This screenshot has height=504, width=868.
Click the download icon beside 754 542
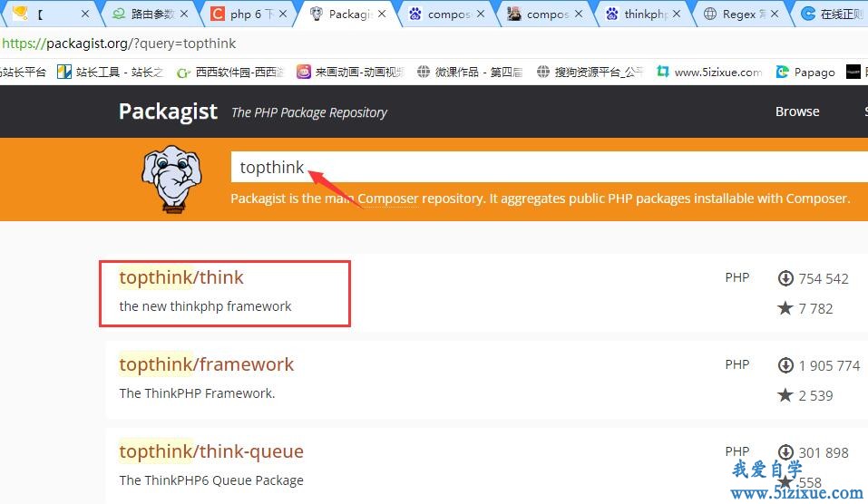(785, 278)
